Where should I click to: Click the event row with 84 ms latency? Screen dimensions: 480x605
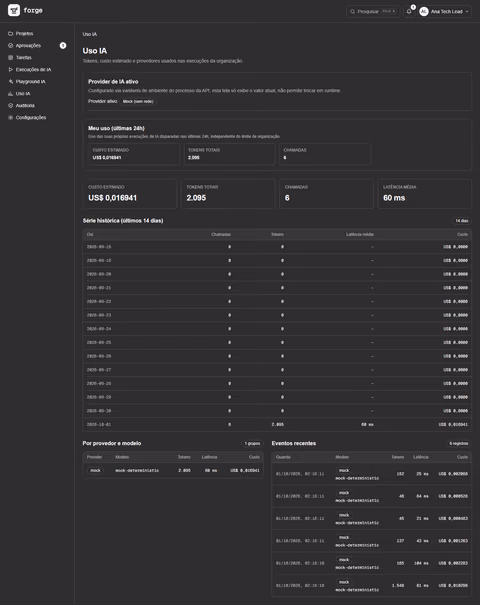click(372, 496)
